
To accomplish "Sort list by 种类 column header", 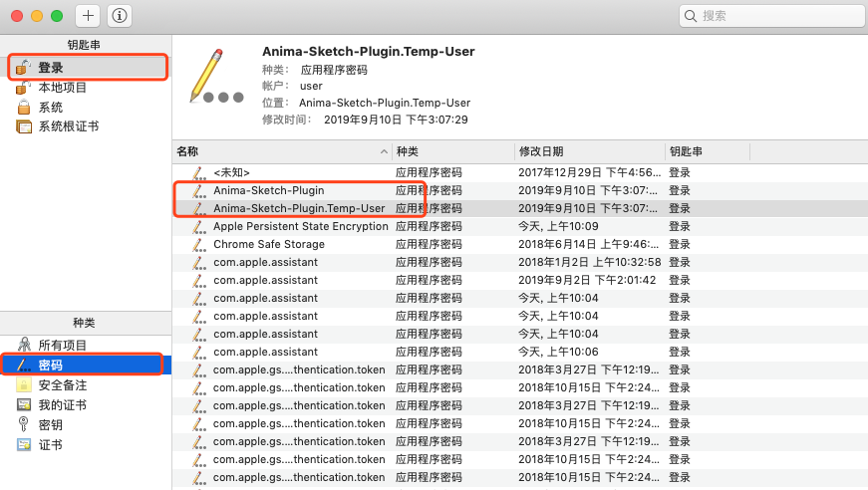I will (x=450, y=151).
